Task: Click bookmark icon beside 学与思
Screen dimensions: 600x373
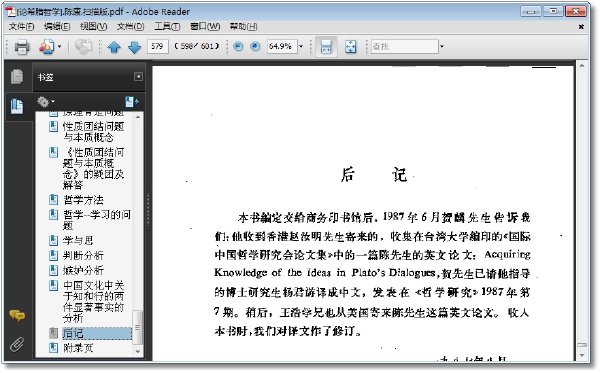Action: pyautogui.click(x=54, y=240)
